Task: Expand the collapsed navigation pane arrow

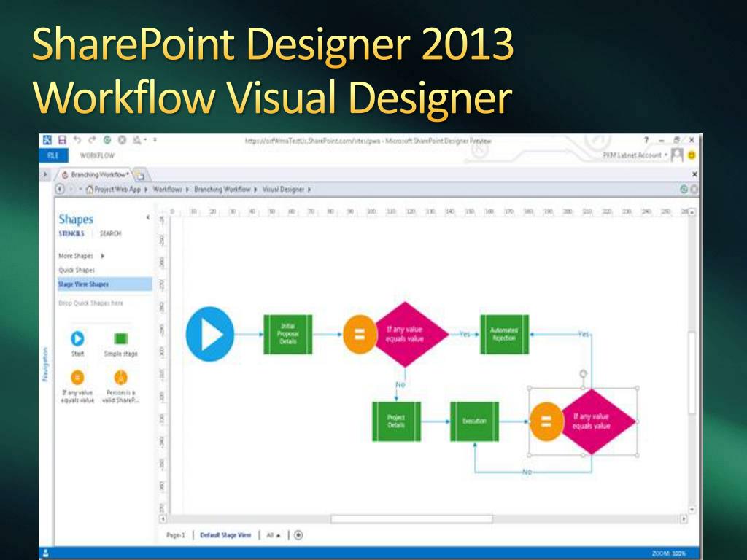Action: point(45,174)
